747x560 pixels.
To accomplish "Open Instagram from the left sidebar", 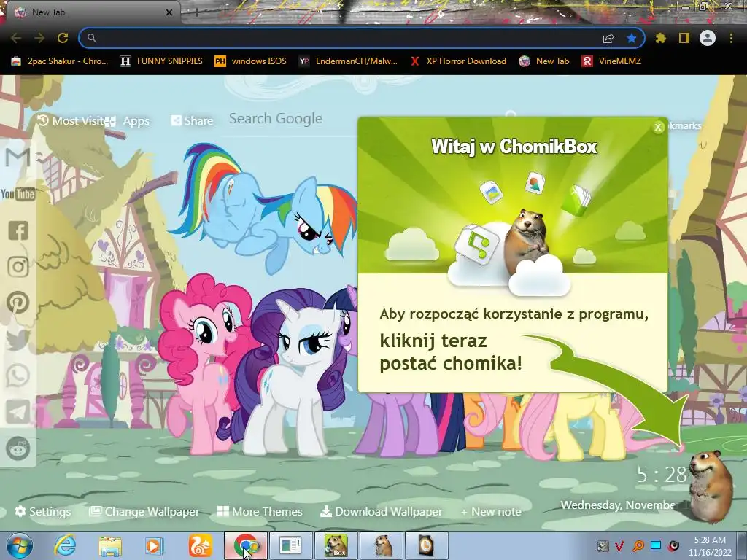I will click(18, 267).
